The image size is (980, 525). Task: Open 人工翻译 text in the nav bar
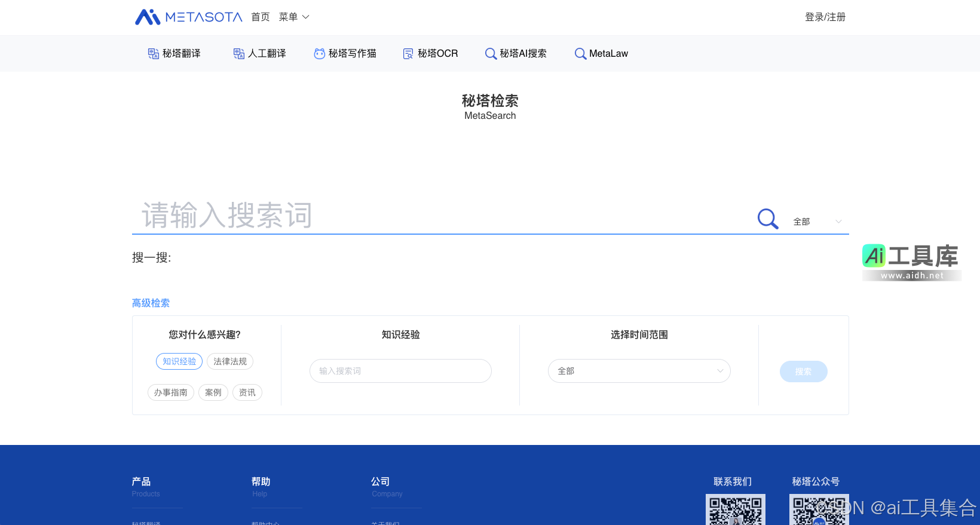pos(267,54)
